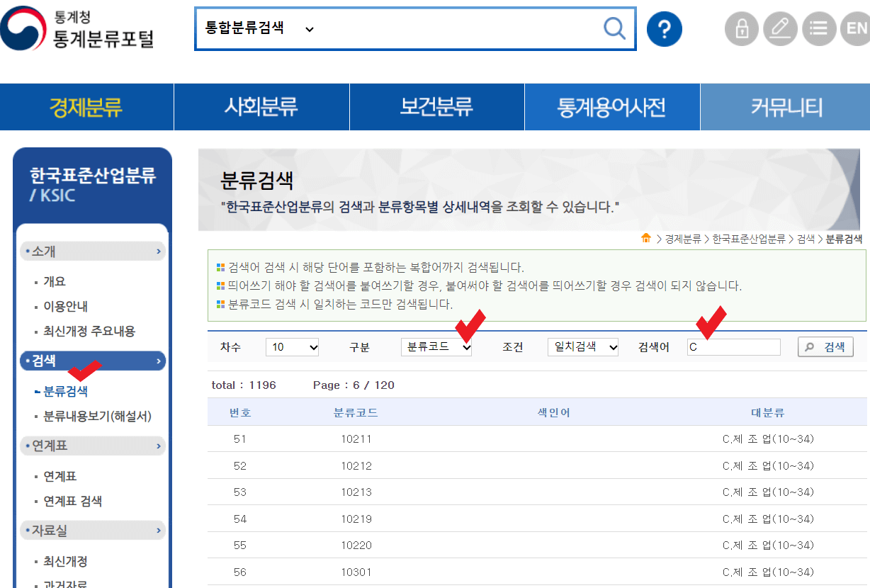Switch to the 사회분류 tab
870x588 pixels.
(x=261, y=106)
